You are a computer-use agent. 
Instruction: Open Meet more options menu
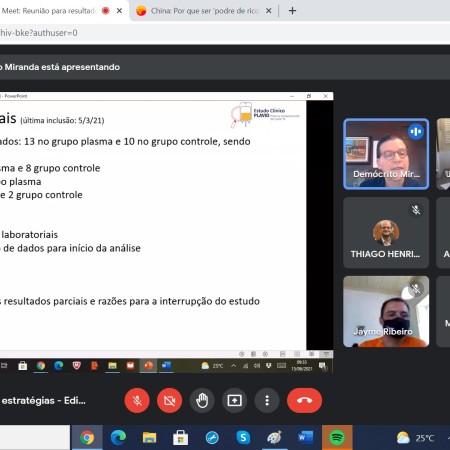tap(267, 400)
